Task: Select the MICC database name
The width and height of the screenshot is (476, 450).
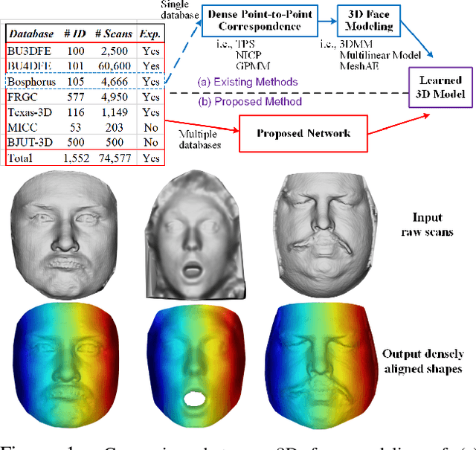Action: click(22, 127)
